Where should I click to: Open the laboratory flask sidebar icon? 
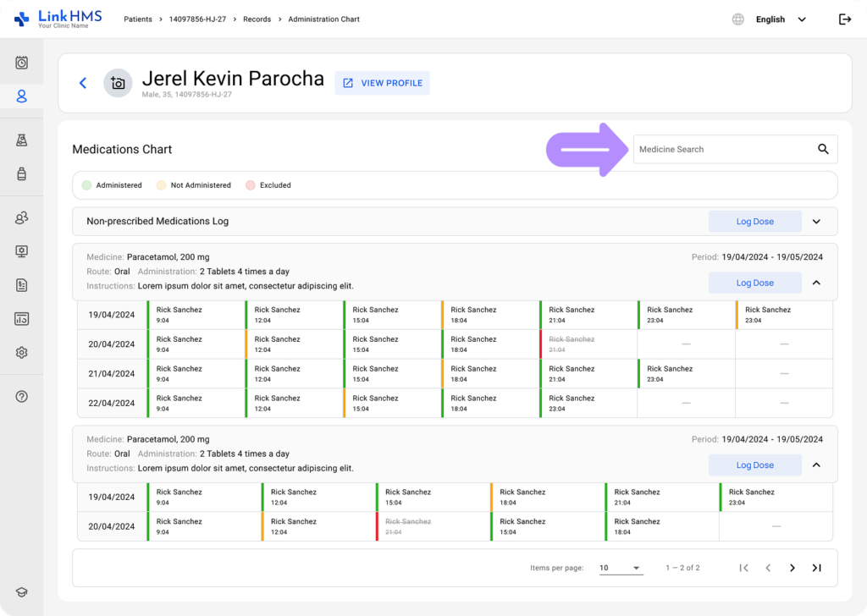coord(22,140)
